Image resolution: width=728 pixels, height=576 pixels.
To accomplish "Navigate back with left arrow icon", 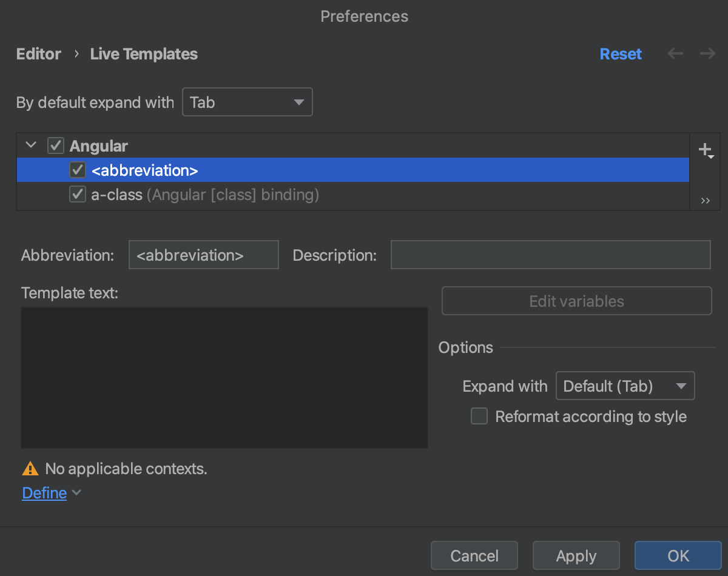I will [x=675, y=54].
